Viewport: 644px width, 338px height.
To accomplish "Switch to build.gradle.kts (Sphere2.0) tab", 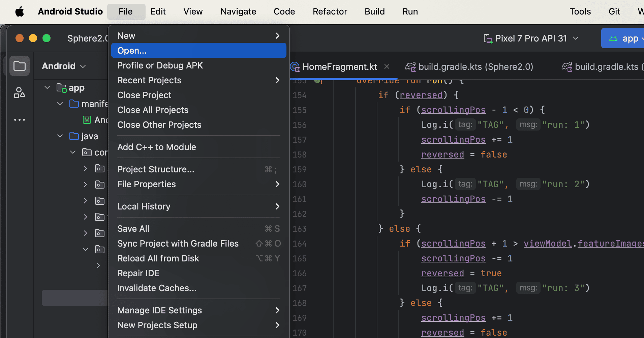I will [475, 67].
